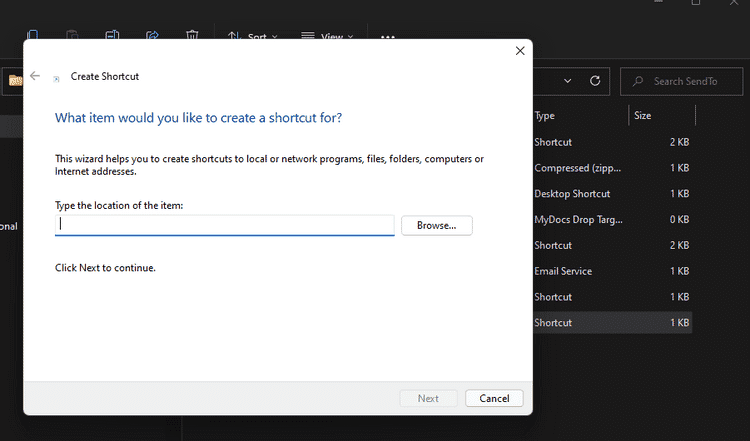Image resolution: width=750 pixels, height=441 pixels.
Task: Focus the Search SendTo box
Action: pyautogui.click(x=685, y=81)
